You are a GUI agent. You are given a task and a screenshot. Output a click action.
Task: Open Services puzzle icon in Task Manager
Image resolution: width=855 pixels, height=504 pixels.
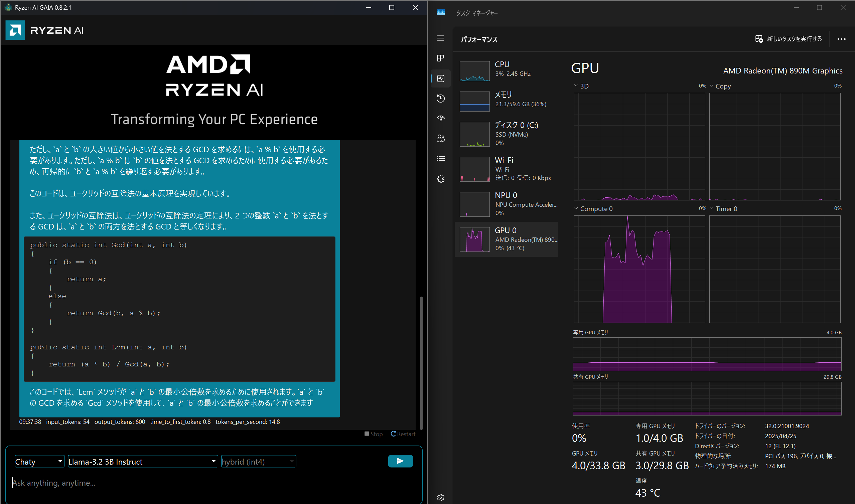pos(441,179)
